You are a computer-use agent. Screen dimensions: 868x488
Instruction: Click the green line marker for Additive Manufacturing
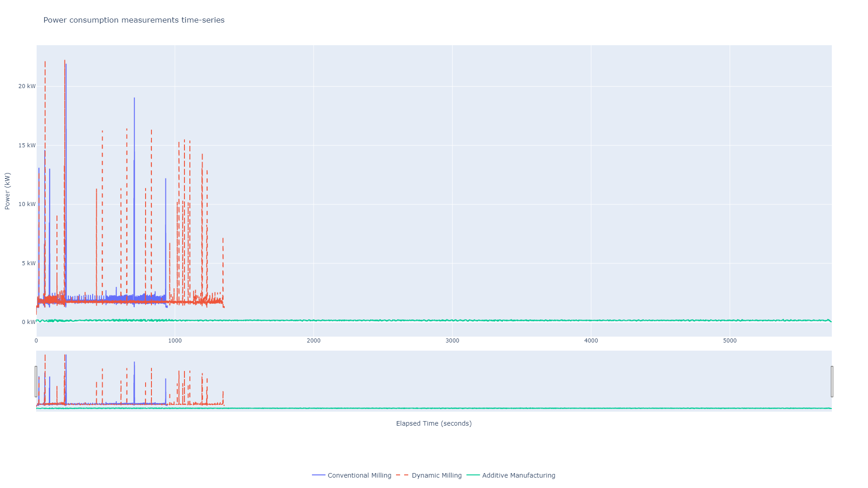[x=472, y=475]
